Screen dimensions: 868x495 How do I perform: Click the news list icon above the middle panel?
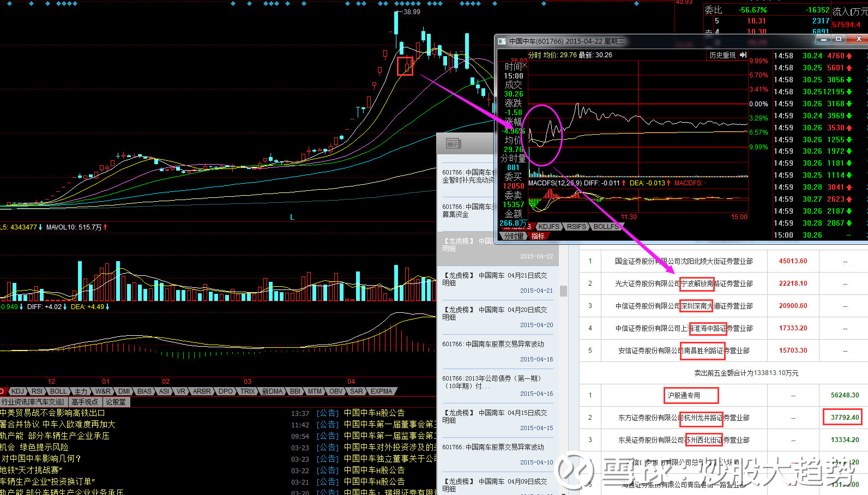pyautogui.click(x=453, y=143)
